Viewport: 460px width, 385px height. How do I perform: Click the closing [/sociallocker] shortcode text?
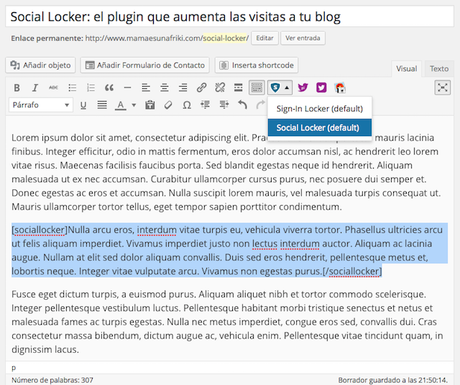point(352,271)
